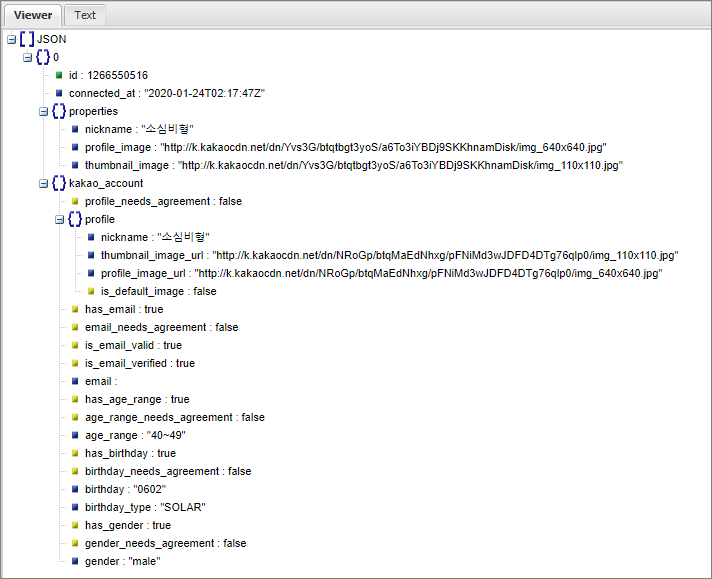Select the thumbnail_image URL row
This screenshot has height=579, width=712.
[x=354, y=165]
